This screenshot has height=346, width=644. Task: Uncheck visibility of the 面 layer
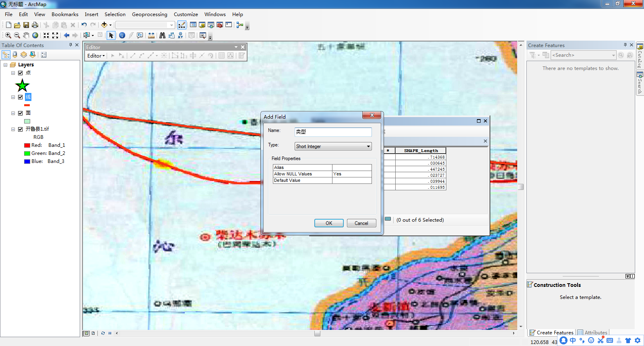pos(20,113)
